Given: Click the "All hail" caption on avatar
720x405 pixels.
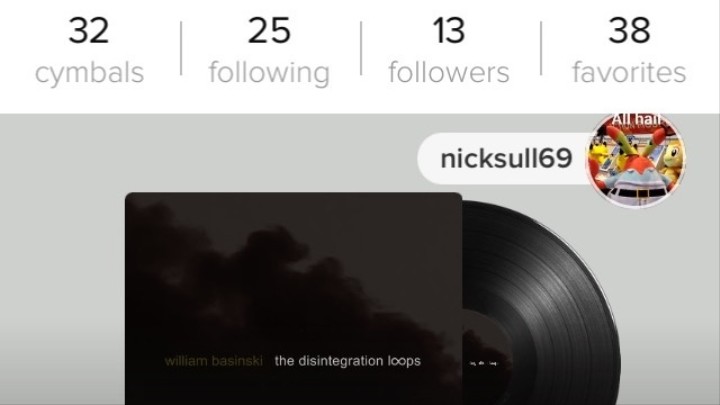Looking at the screenshot, I should 636,119.
